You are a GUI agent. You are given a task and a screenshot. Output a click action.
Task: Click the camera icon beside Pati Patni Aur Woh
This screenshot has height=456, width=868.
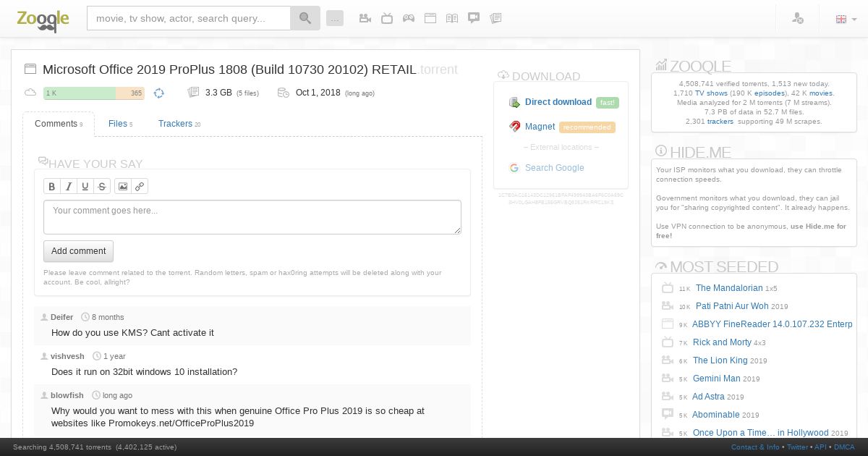pos(668,306)
